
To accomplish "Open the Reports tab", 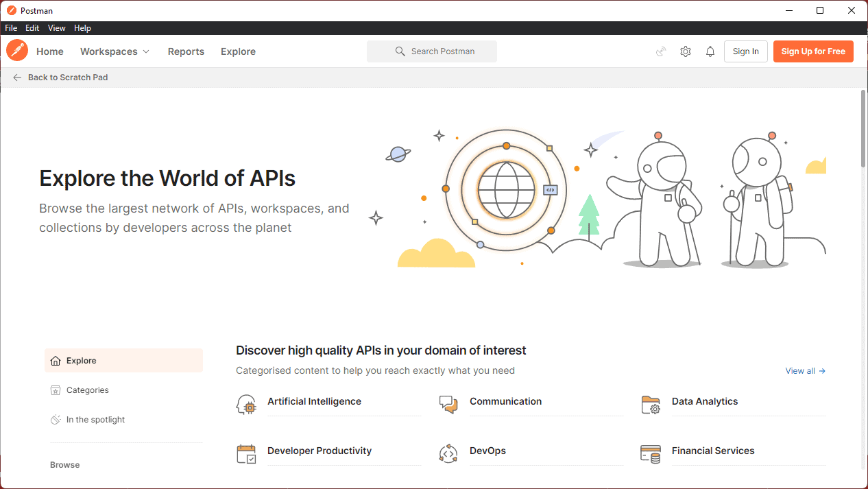I will [186, 51].
